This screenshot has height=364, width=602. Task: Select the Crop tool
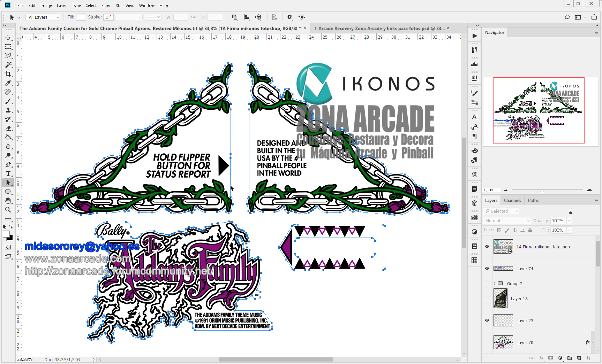[x=8, y=74]
